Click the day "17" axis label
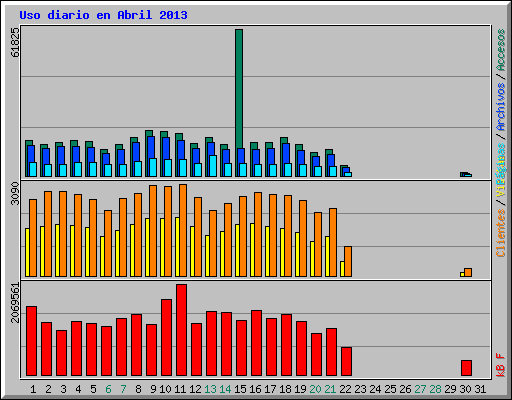 (x=270, y=389)
